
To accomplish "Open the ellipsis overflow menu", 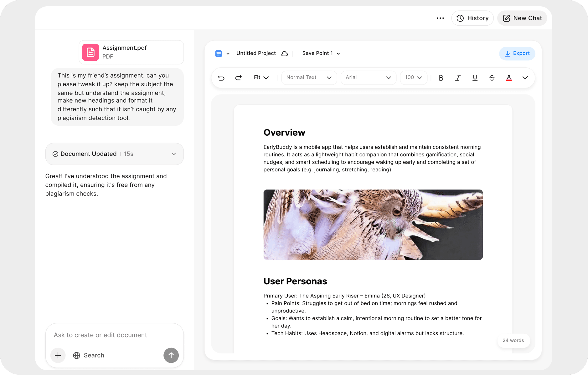I will coord(440,18).
